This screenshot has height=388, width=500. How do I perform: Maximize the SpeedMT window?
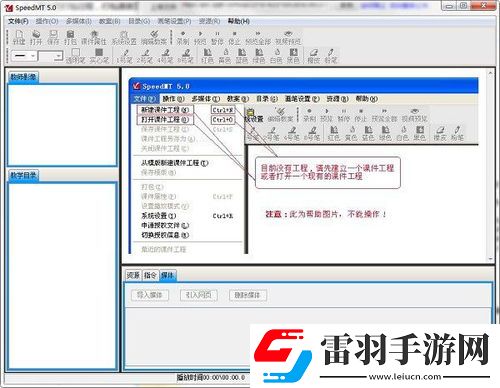(x=464, y=6)
